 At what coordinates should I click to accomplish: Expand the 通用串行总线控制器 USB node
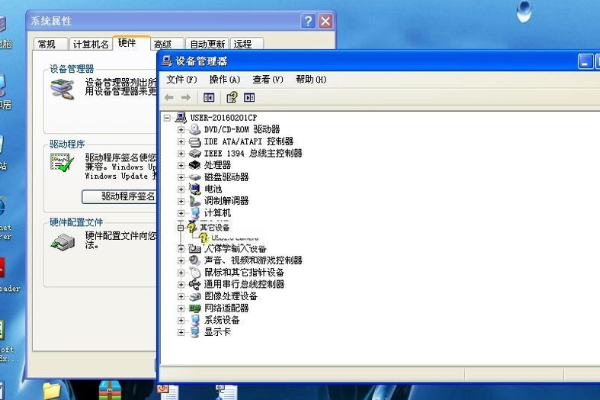[x=181, y=284]
